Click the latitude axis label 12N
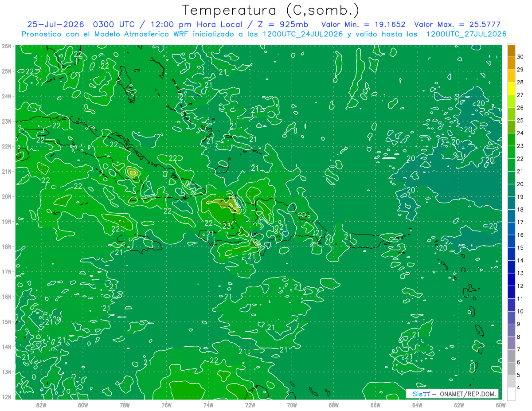The width and height of the screenshot is (532, 411). point(6,397)
